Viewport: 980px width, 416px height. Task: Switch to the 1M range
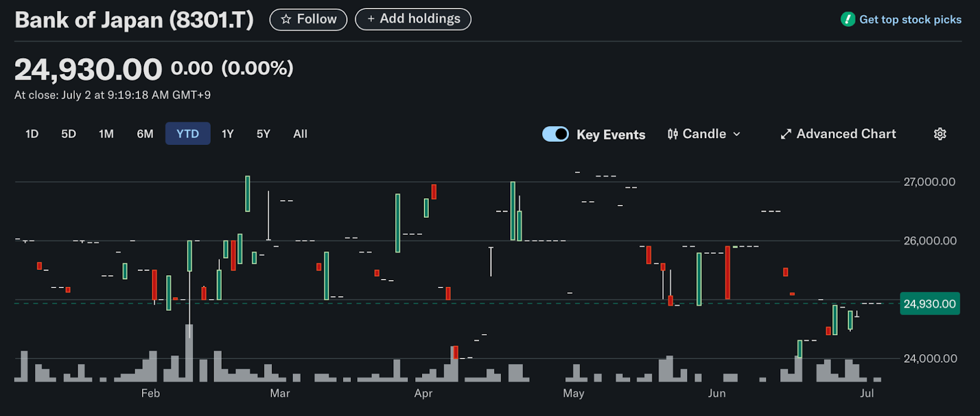pos(106,134)
